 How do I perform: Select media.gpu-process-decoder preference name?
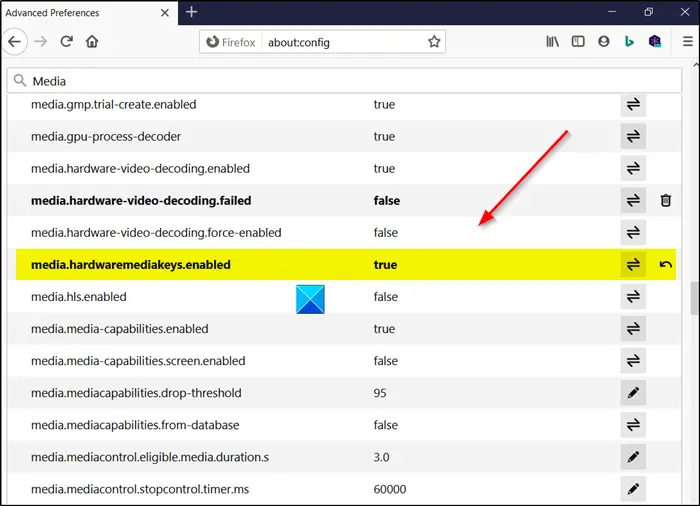pos(106,136)
